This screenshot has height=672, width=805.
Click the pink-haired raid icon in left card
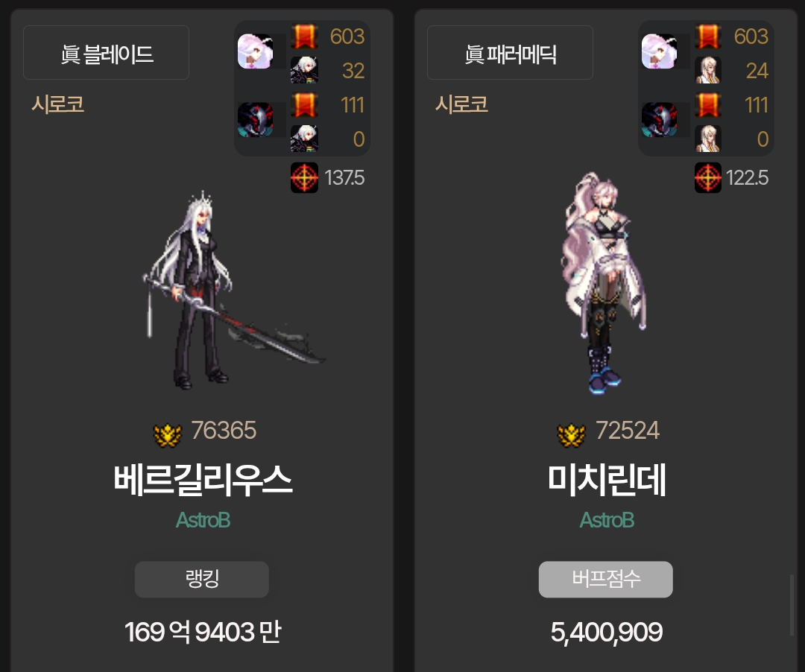pos(255,51)
